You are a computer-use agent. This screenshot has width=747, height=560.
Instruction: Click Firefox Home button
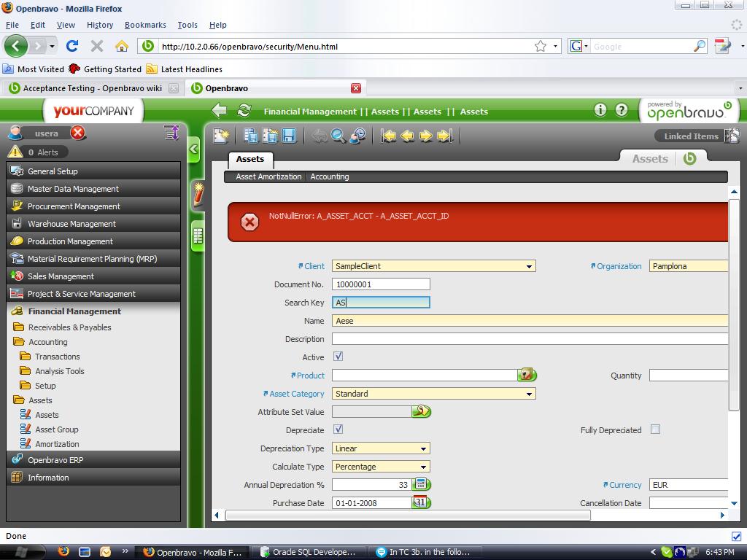[122, 46]
